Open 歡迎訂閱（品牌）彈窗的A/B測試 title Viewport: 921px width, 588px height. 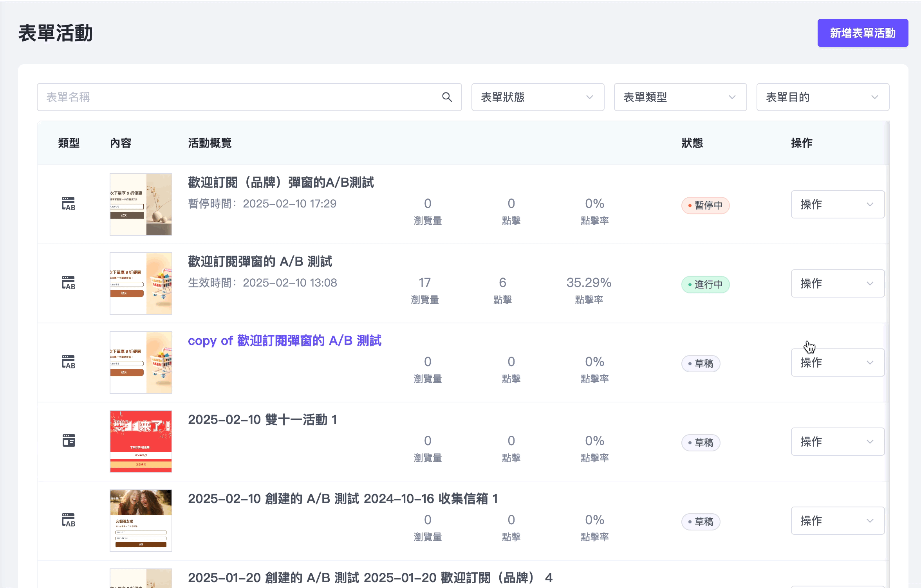click(x=280, y=182)
